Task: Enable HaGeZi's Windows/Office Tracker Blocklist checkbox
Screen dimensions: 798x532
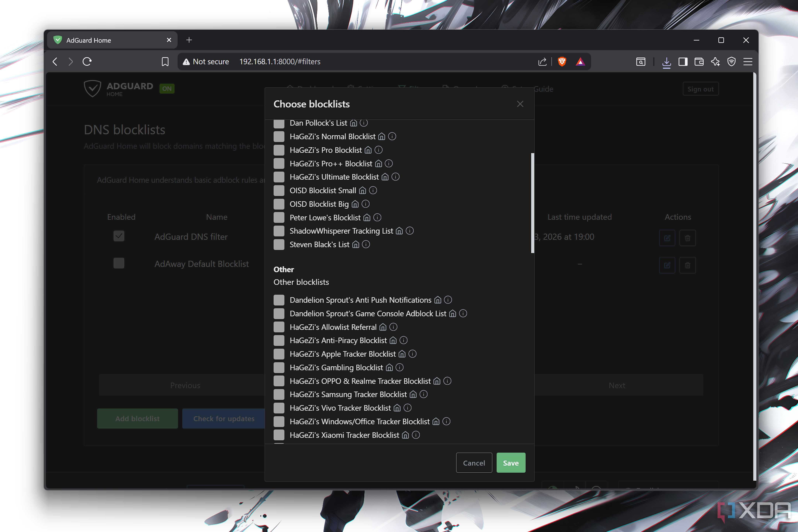Action: 279,421
